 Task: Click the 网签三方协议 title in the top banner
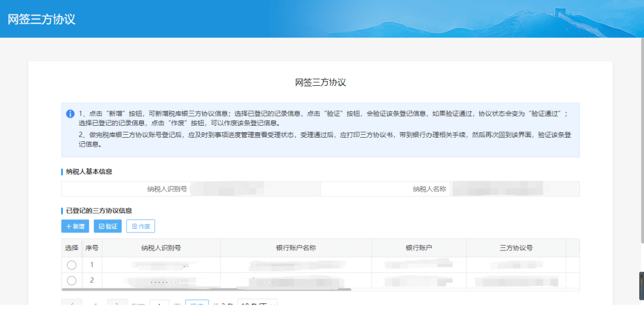(42, 19)
